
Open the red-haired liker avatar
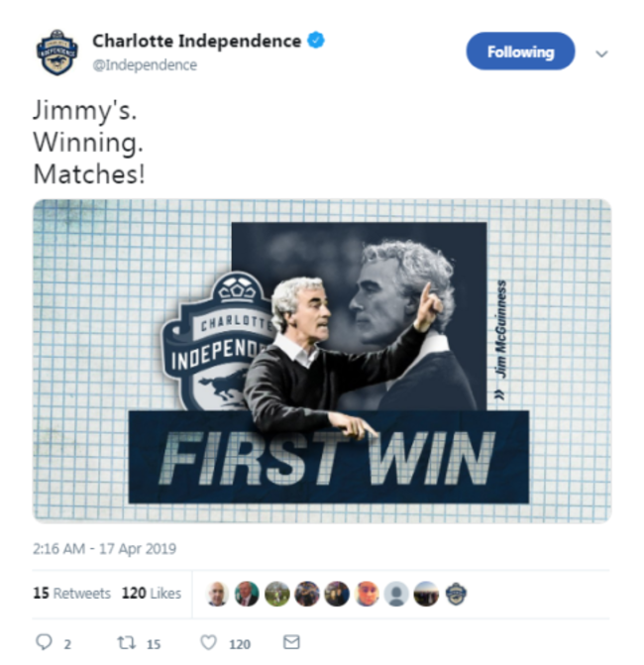pos(367,594)
